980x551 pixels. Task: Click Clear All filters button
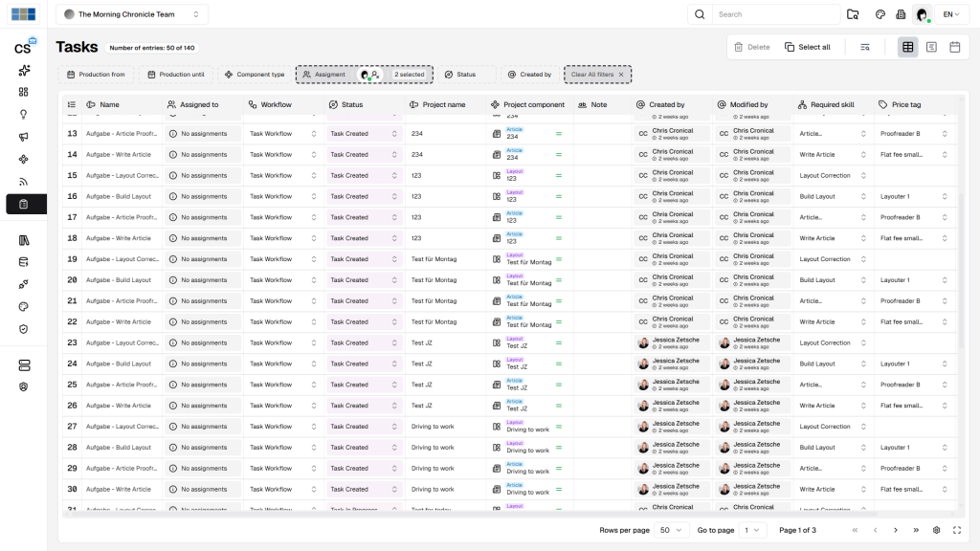tap(597, 75)
